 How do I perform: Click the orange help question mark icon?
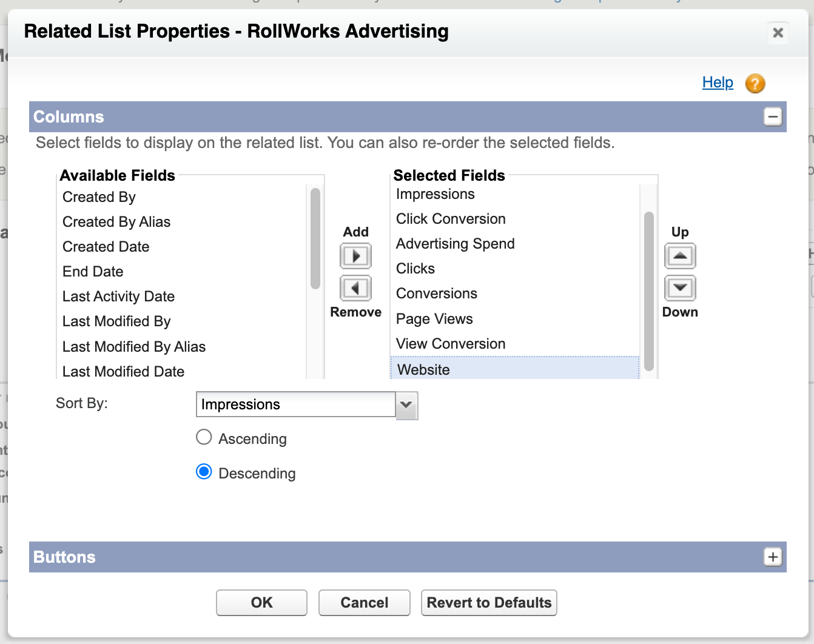[x=755, y=83]
